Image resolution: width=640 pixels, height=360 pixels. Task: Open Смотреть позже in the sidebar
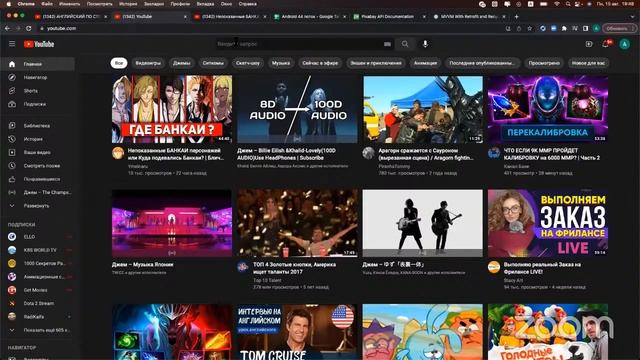coord(38,166)
